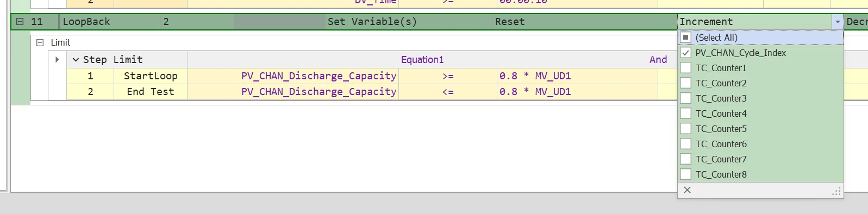Uncheck PV_CHAN_Cycle_Index option
The height and width of the screenshot is (214, 868).
(x=686, y=53)
